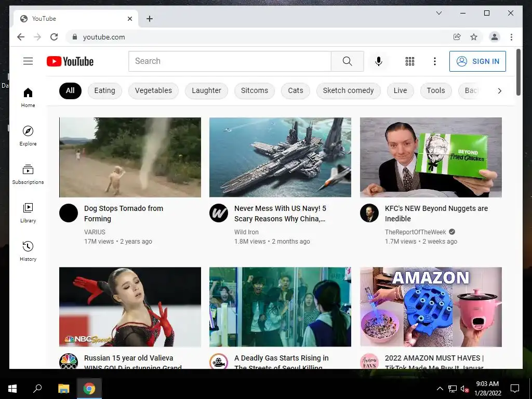The height and width of the screenshot is (399, 532).
Task: Select the Cats filter chip
Action: point(296,90)
